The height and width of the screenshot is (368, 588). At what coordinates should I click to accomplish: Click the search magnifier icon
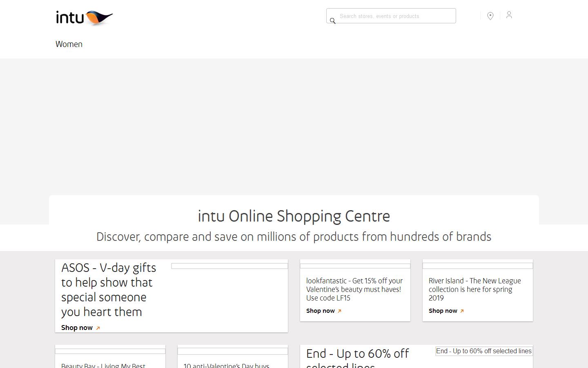333,20
